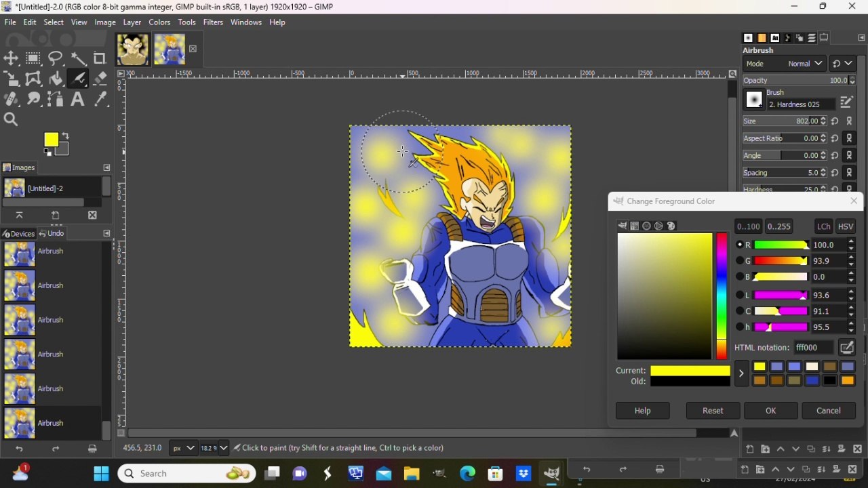The height and width of the screenshot is (488, 868).
Task: Open the Colors menu
Action: (159, 22)
